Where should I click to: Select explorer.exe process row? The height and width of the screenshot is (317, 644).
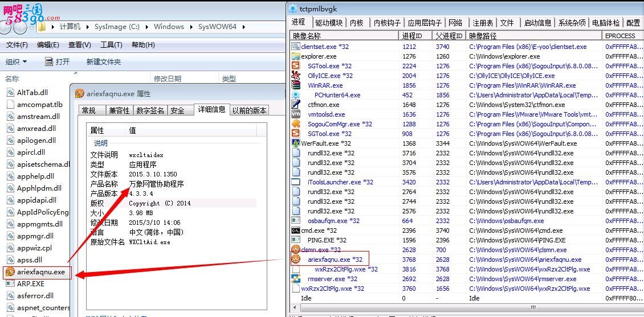pos(467,56)
